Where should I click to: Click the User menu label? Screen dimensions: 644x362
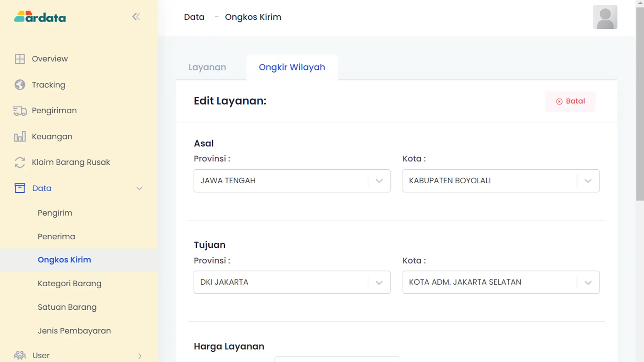point(41,355)
